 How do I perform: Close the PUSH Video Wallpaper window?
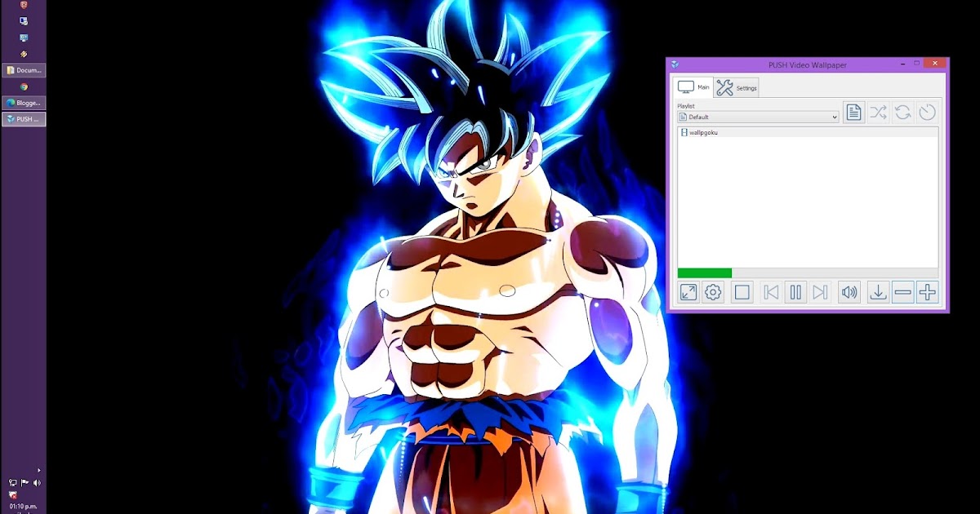click(x=935, y=64)
